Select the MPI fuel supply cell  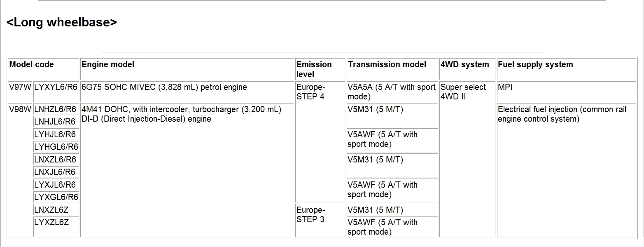pos(505,87)
